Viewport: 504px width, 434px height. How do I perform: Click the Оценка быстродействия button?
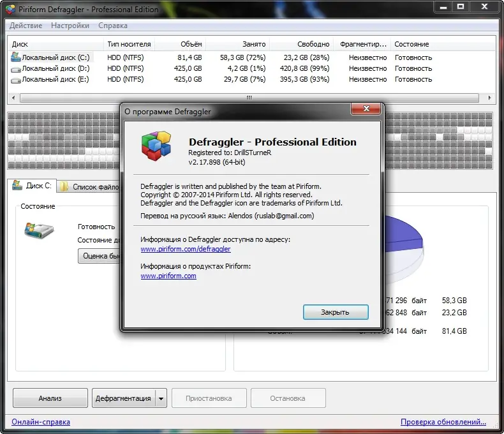[99, 256]
